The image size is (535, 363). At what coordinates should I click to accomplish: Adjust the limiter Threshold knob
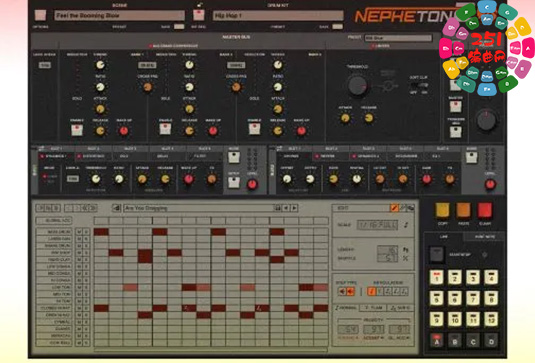pyautogui.click(x=357, y=85)
